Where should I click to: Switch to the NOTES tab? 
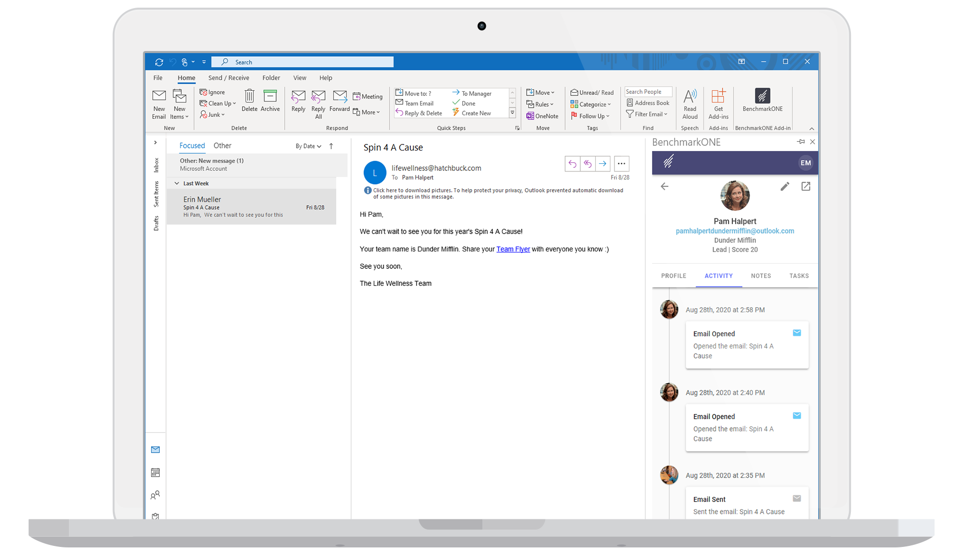[761, 276]
